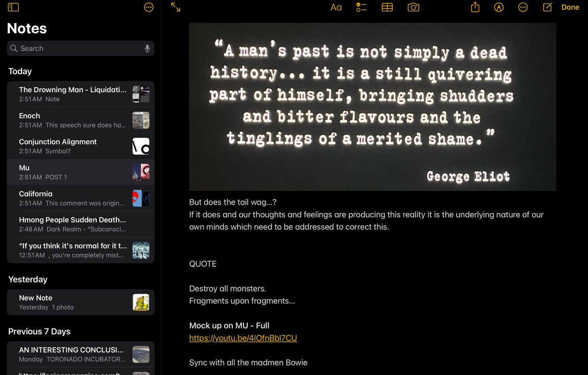Click "Sync with all the madmen Bowie" line
Screen dimensions: 588x375
[248, 362]
